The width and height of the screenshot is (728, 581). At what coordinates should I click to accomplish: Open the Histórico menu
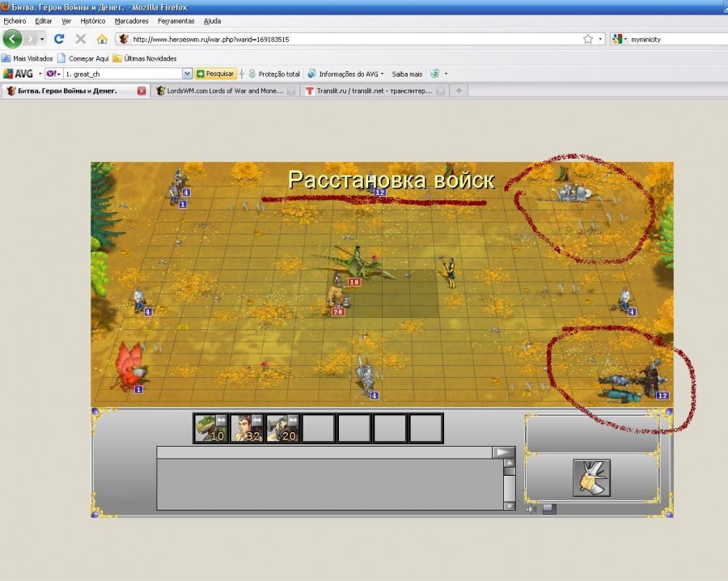coord(92,21)
